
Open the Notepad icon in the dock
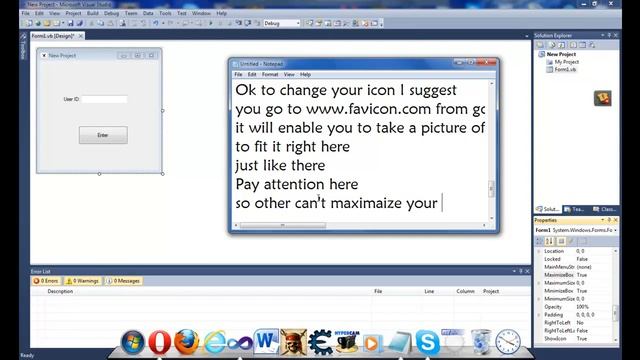click(x=400, y=342)
